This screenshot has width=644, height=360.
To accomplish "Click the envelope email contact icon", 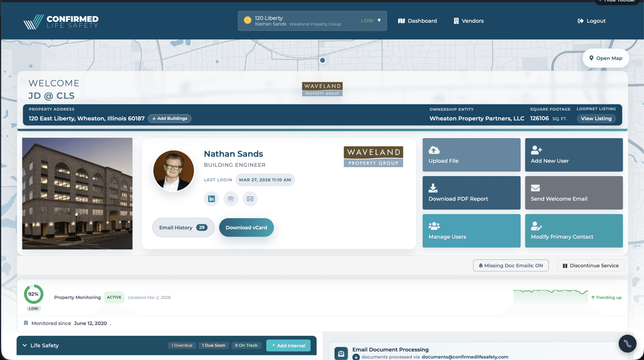I will [250, 199].
